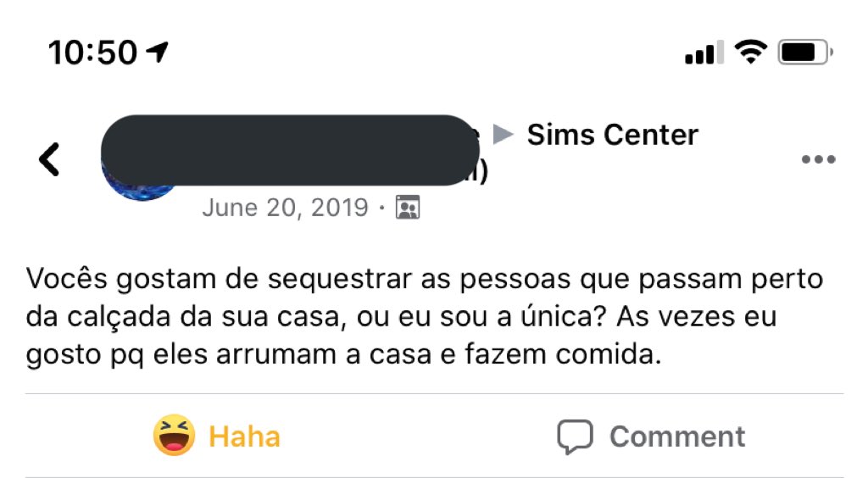Open the Sims Center group link

[612, 135]
